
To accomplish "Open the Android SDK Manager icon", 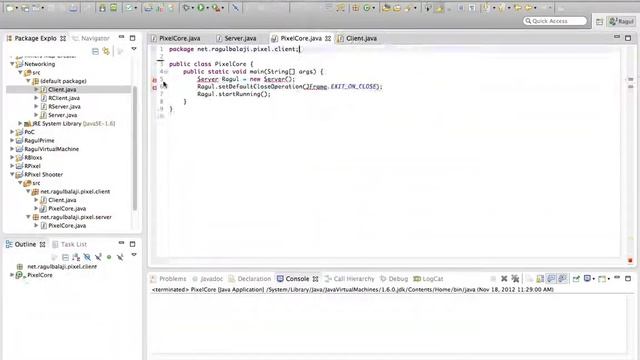I will point(102,7).
